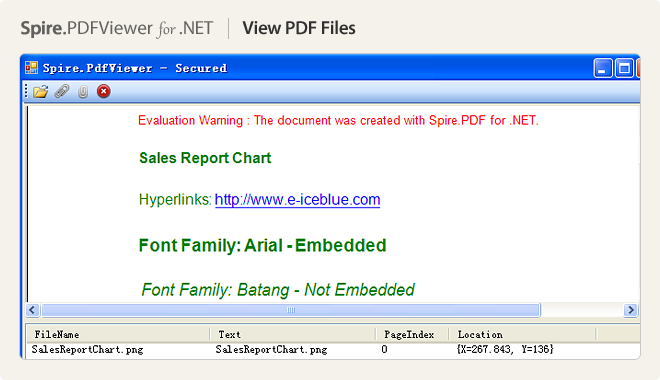
Task: Select SalesReportChart.png in FileName column
Action: pos(88,350)
